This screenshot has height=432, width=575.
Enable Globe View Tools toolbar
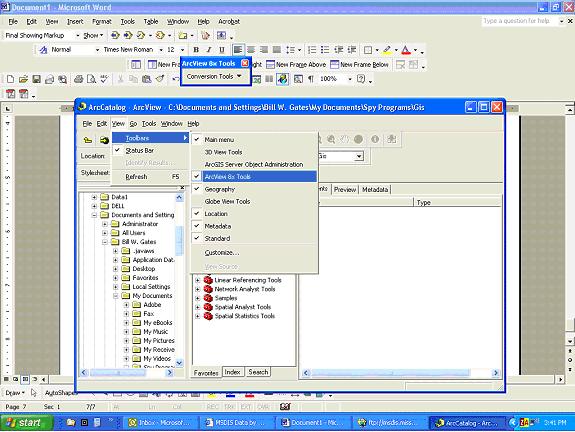pos(254,201)
